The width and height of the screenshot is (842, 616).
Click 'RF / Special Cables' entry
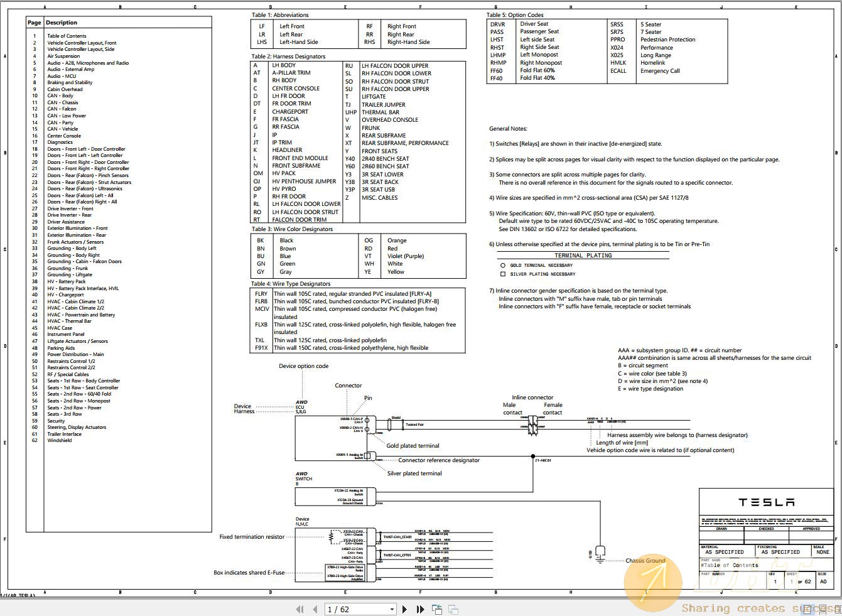(x=68, y=374)
